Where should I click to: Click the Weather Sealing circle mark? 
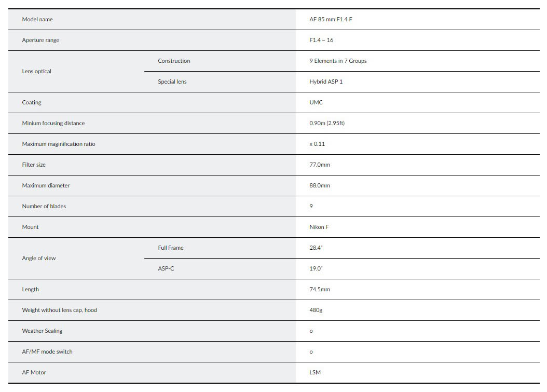tap(311, 331)
